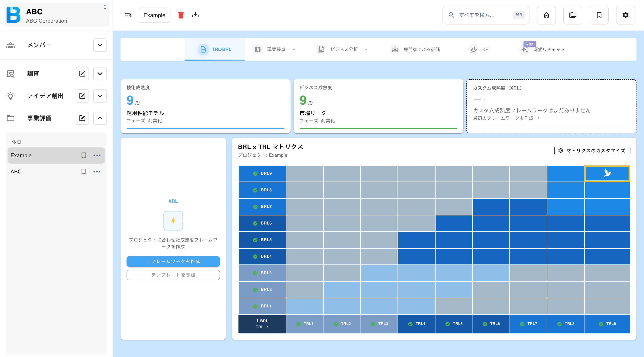The width and height of the screenshot is (644, 357).
Task: Delete project with red trash icon
Action: tap(181, 15)
